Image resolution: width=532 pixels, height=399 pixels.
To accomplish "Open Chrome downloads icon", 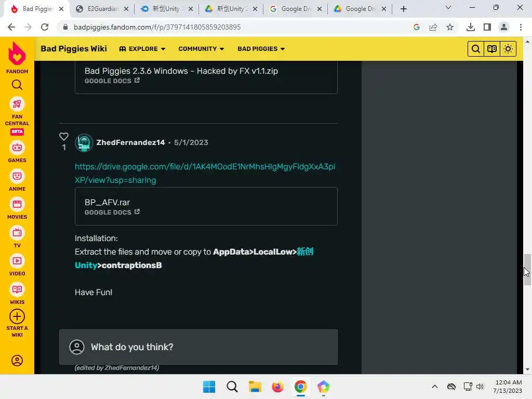I will 471,27.
